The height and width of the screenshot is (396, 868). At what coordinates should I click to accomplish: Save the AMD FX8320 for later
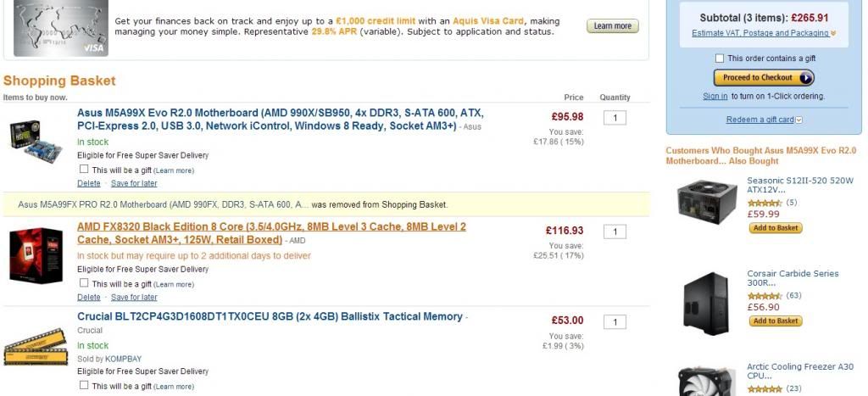tap(134, 298)
